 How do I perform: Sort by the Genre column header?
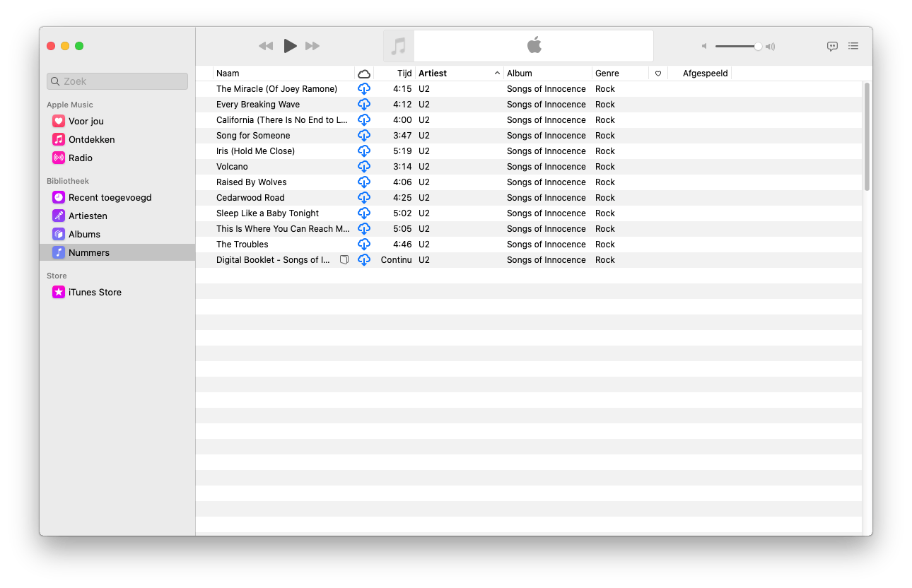pyautogui.click(x=620, y=73)
